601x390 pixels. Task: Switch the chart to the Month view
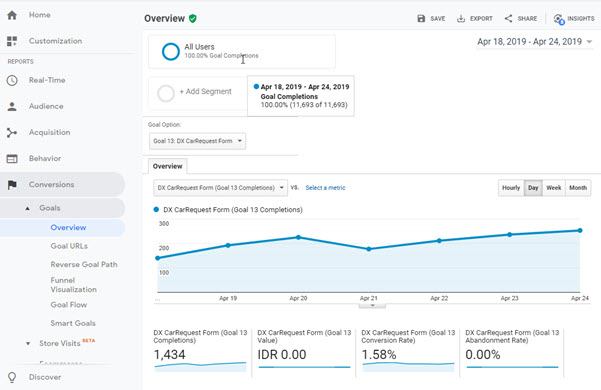[578, 188]
